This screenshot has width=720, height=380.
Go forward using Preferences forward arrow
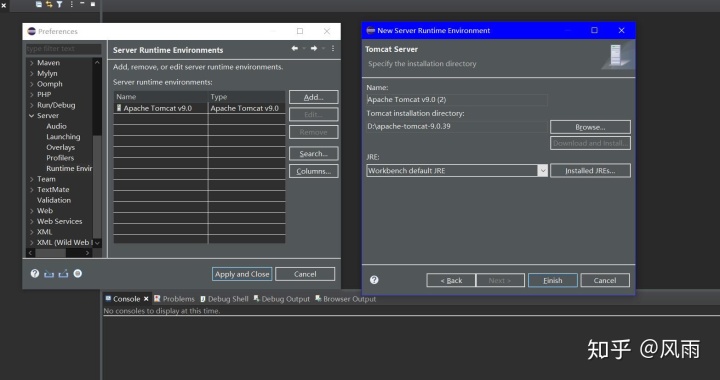click(x=314, y=48)
